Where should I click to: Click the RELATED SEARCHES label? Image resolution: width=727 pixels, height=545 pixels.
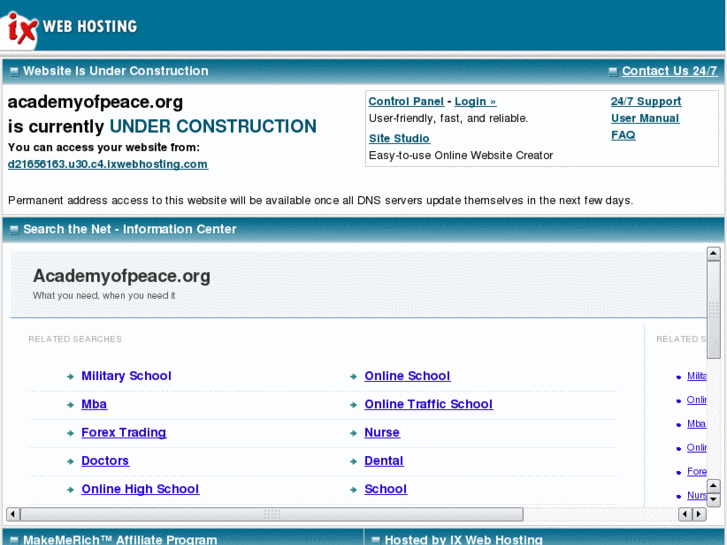(75, 339)
